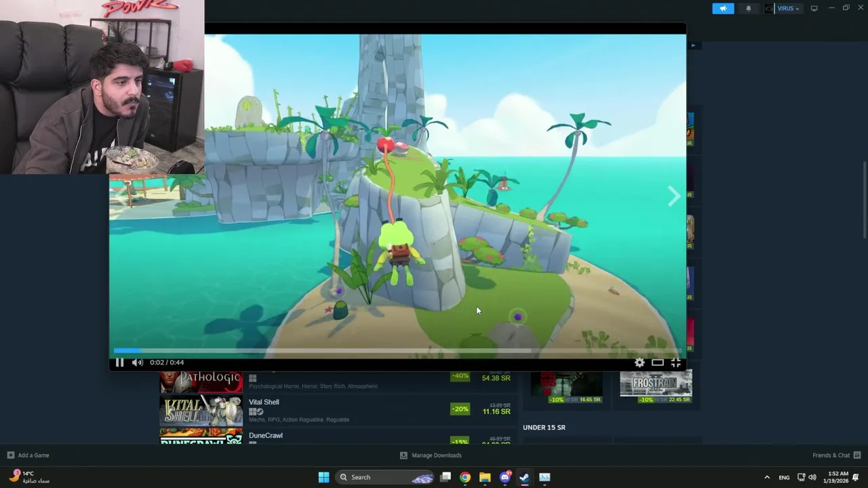Click the 11.16 SR Vital Shell price
Image resolution: width=868 pixels, height=488 pixels.
496,411
